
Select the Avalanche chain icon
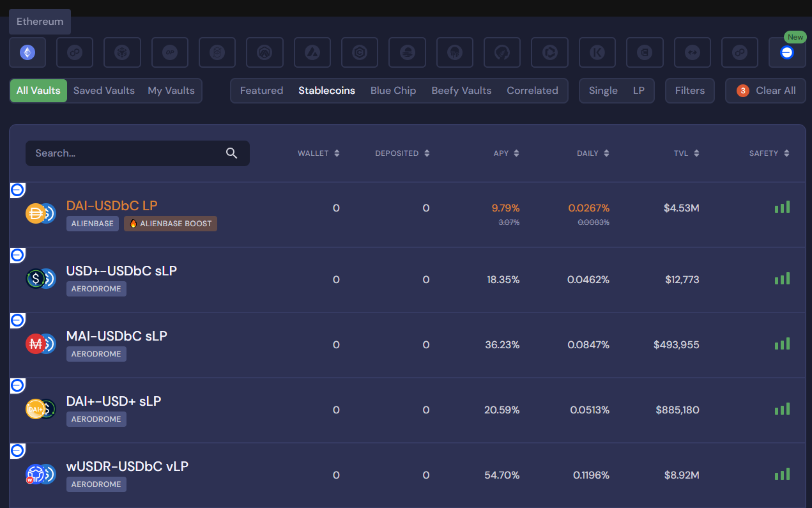point(312,52)
